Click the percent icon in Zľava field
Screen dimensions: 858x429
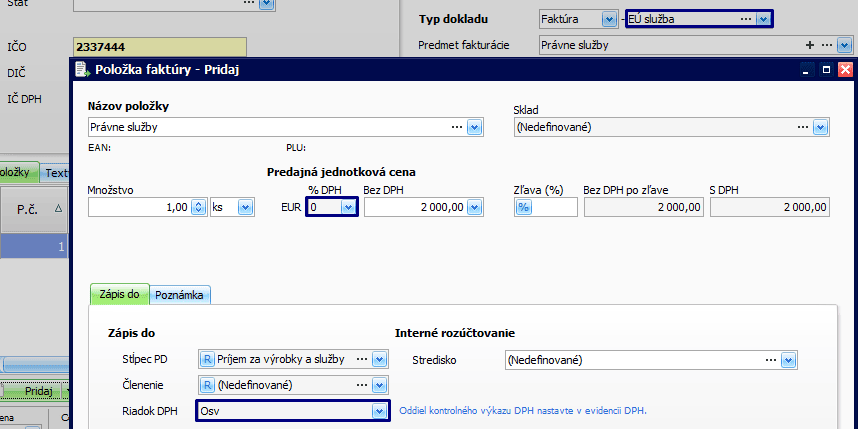(x=523, y=207)
